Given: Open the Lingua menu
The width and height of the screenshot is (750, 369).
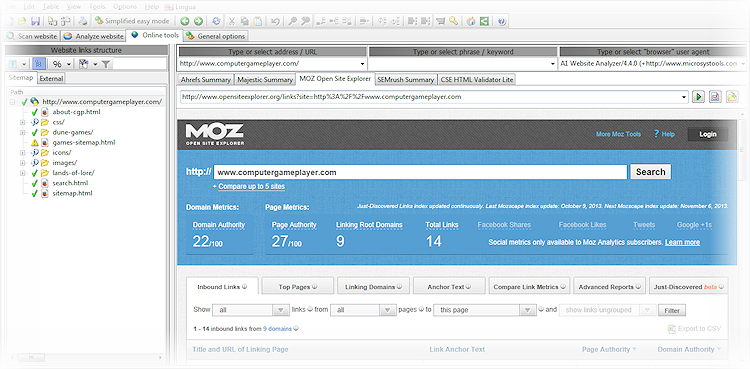Looking at the screenshot, I should (180, 7).
